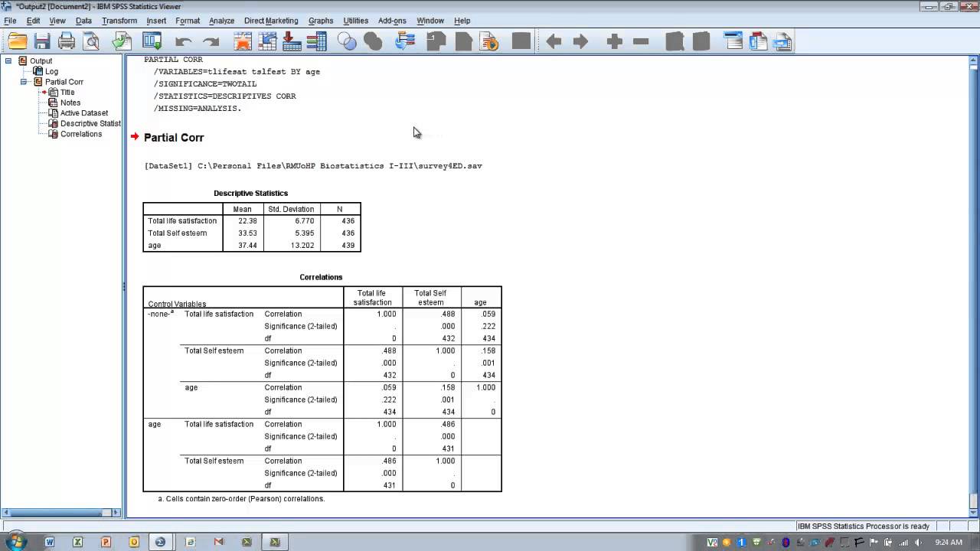This screenshot has width=980, height=551.
Task: Select Descriptive Statistics in outline tree
Action: pos(90,123)
